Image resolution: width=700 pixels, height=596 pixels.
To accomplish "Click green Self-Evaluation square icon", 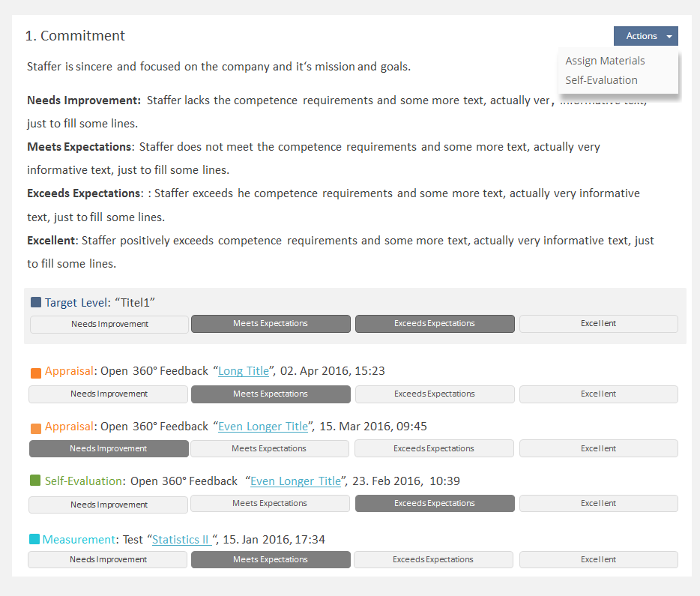I will click(x=35, y=481).
